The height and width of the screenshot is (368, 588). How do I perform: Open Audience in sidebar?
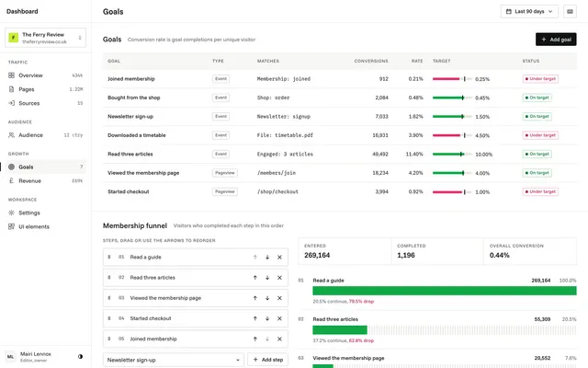tap(45, 135)
